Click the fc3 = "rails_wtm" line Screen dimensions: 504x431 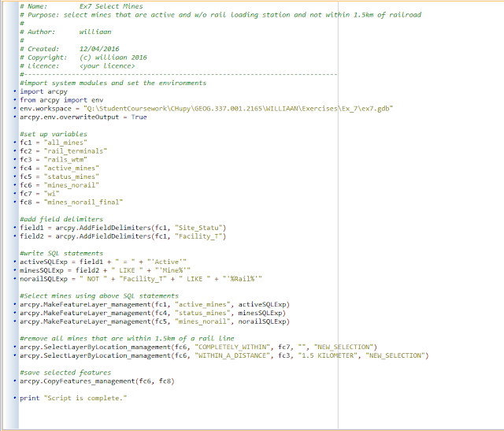point(54,159)
